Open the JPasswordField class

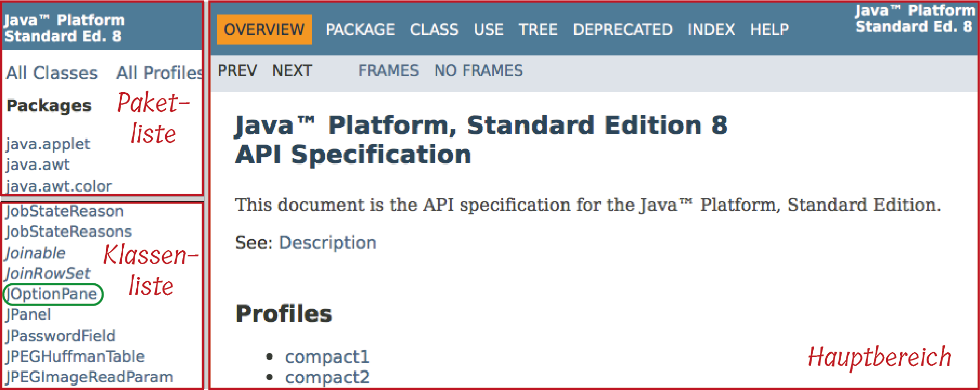[60, 336]
